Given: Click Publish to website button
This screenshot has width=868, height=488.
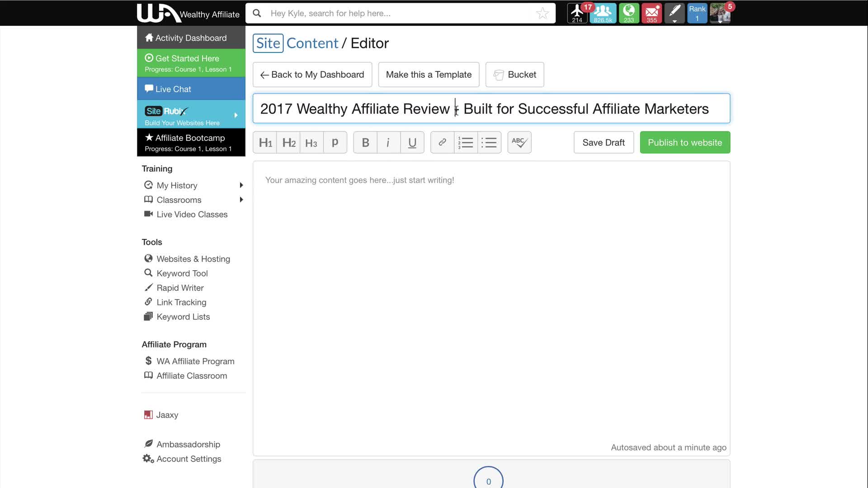Looking at the screenshot, I should tap(685, 142).
